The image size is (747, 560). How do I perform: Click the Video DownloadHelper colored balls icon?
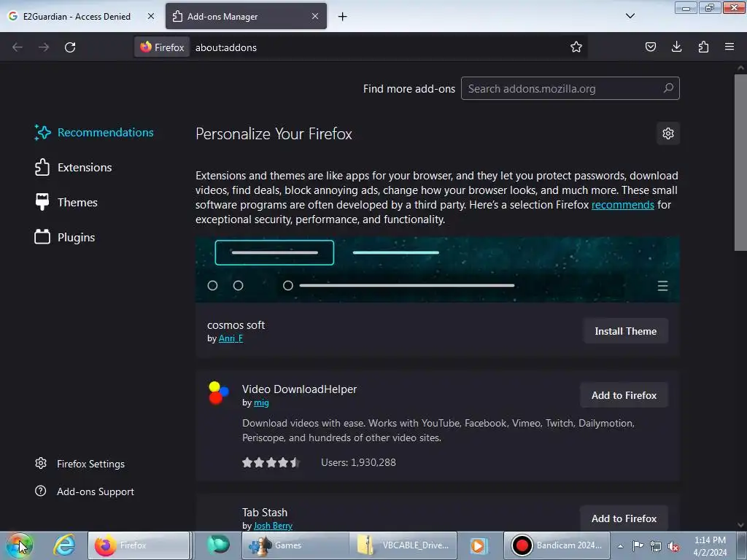click(219, 393)
